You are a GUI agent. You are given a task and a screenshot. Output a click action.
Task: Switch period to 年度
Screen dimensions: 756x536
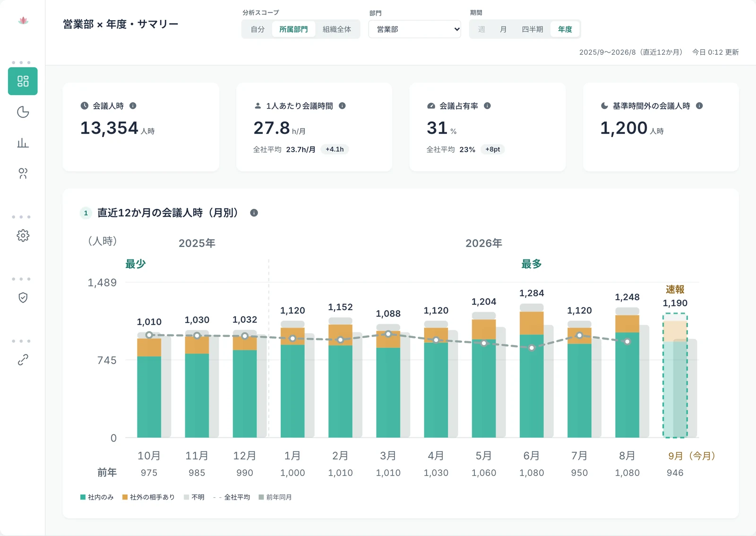coord(565,29)
